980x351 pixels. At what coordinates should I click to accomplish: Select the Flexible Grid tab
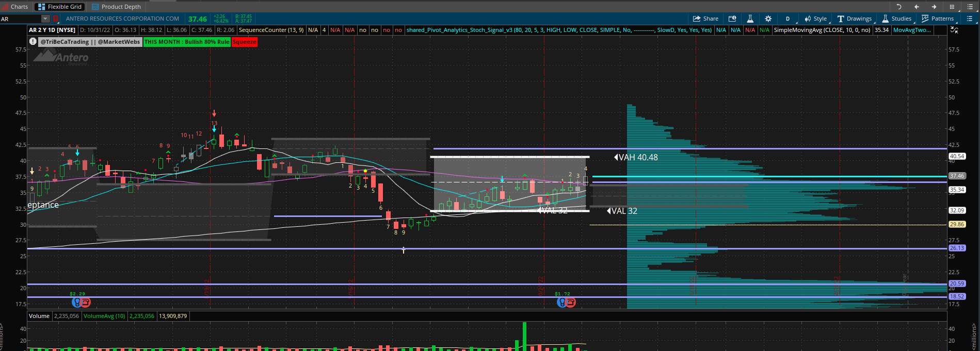[60, 7]
